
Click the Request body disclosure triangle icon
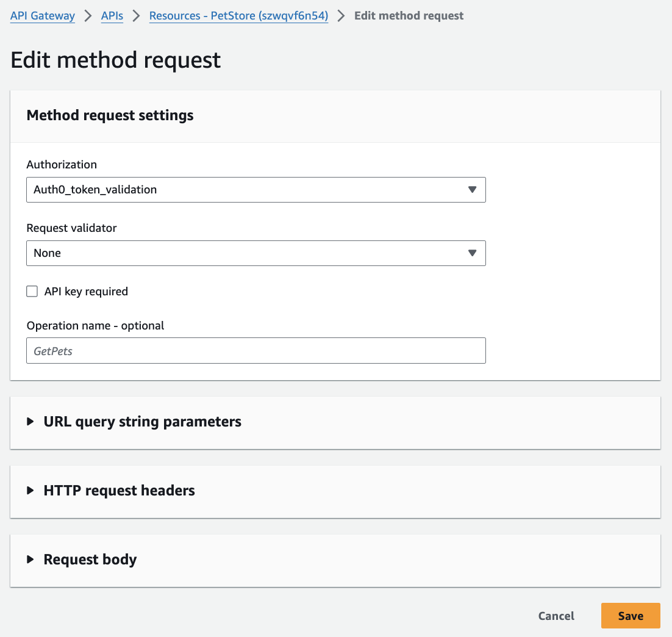point(30,560)
